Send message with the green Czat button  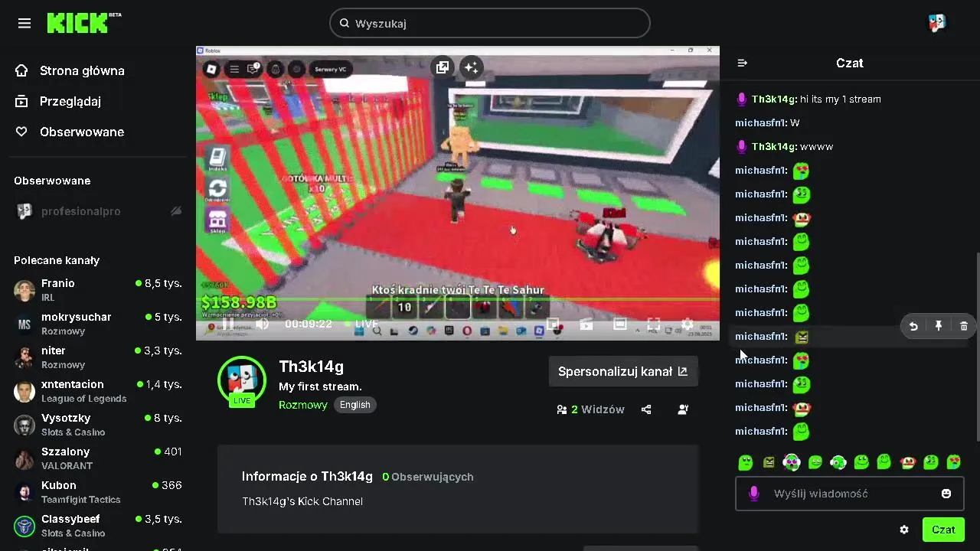pyautogui.click(x=943, y=530)
